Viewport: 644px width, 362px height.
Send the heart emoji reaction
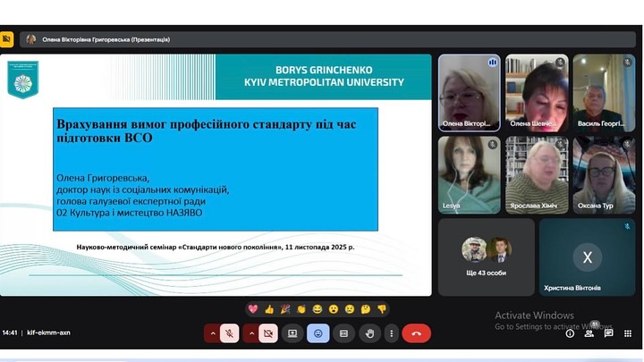click(253, 308)
